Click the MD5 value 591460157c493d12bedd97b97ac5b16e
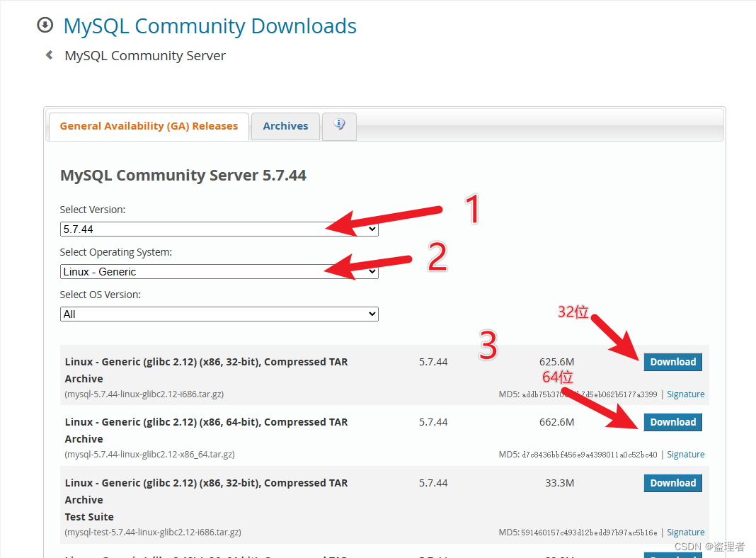This screenshot has width=756, height=558. (x=589, y=532)
